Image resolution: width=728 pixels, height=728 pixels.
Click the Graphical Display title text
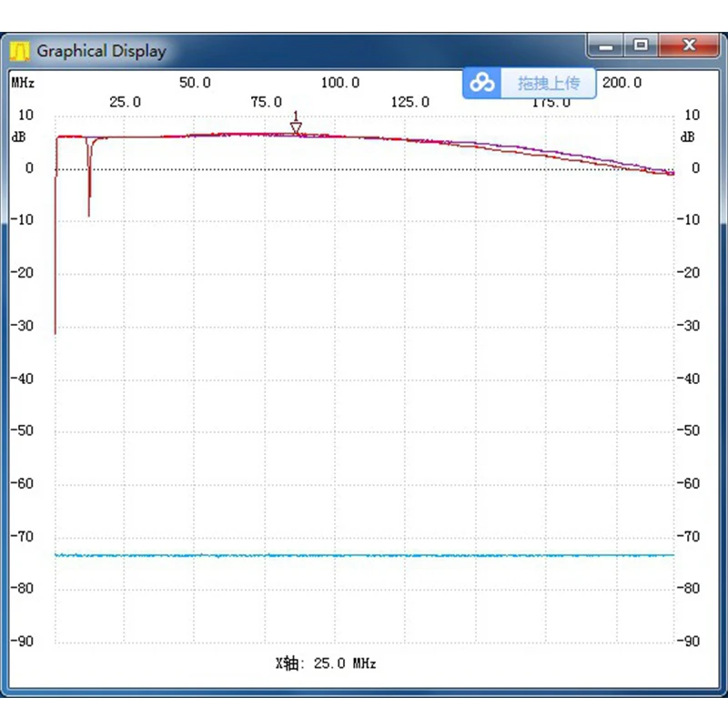(x=101, y=51)
